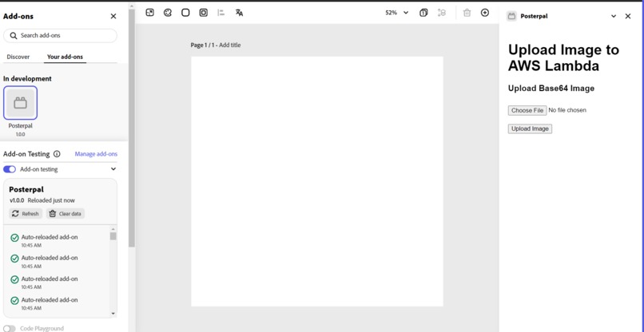Open the Posterpal add-on thumbnail
Screen dimensions: 644x332
click(20, 103)
